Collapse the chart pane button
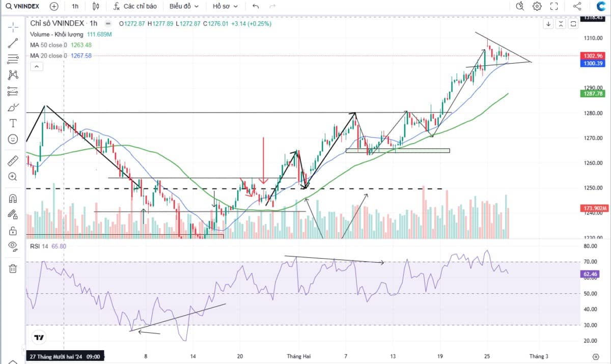 pyautogui.click(x=561, y=23)
